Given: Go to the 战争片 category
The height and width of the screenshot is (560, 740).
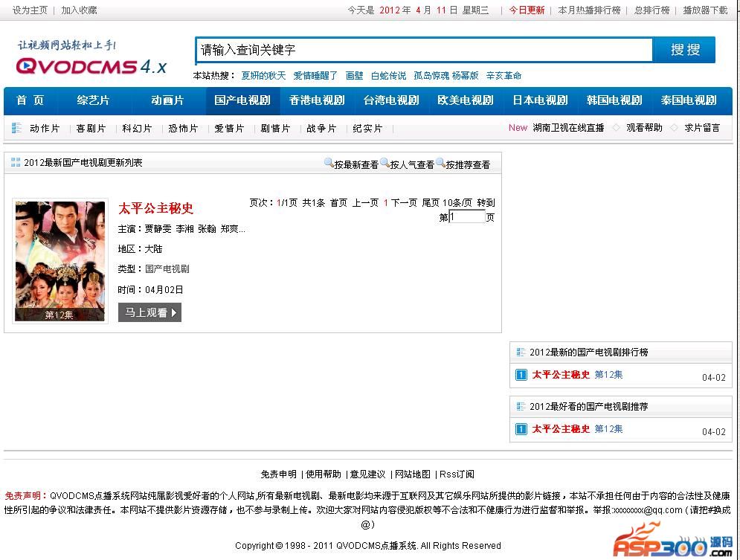Looking at the screenshot, I should click(x=321, y=129).
